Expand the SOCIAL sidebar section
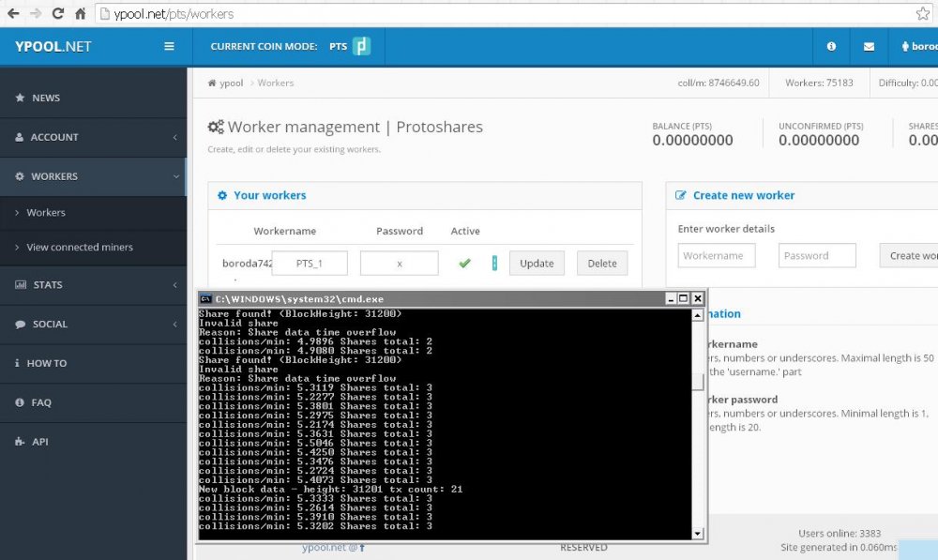Screen dimensions: 938x560 94,324
